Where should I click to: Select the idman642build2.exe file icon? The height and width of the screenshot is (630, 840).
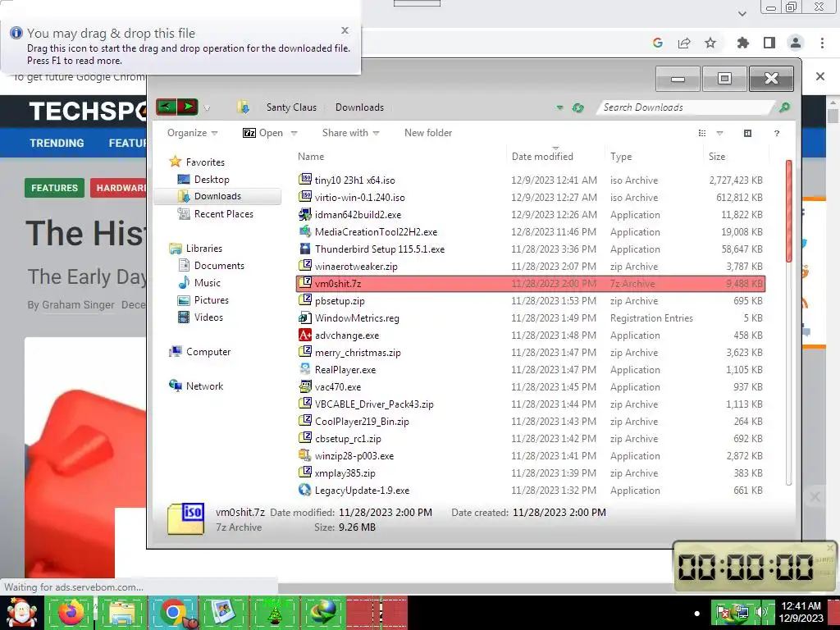(x=305, y=214)
